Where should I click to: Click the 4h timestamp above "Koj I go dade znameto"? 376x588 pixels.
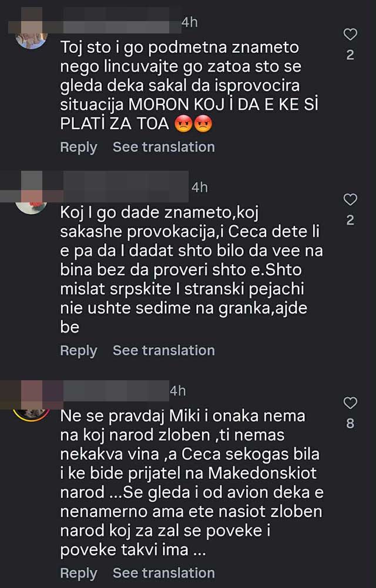point(200,188)
